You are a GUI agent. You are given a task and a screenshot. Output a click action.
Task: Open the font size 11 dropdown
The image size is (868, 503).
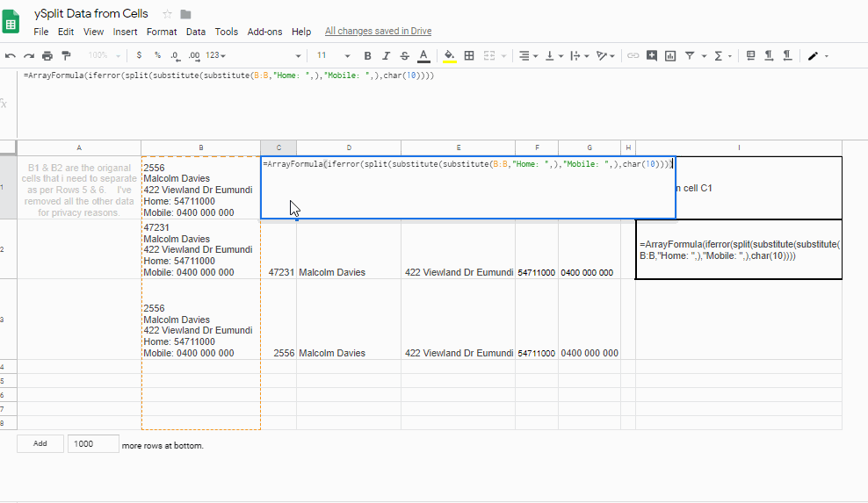point(333,55)
